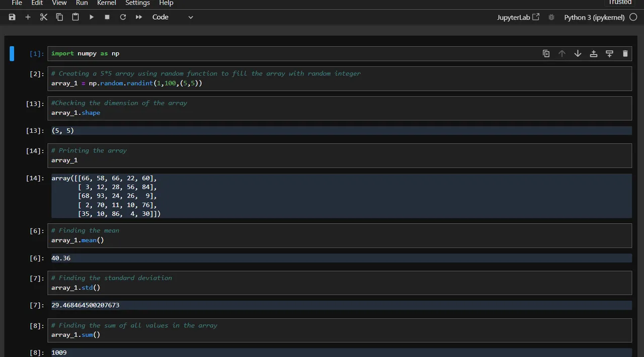Image resolution: width=644 pixels, height=357 pixels.
Task: Click the [7]: input prompt of std cell
Action: (37, 278)
